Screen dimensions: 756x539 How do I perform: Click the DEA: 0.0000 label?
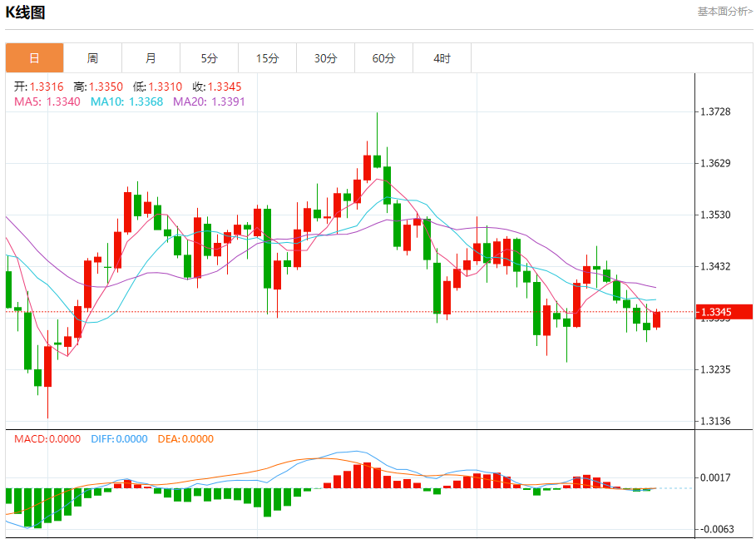pos(185,438)
